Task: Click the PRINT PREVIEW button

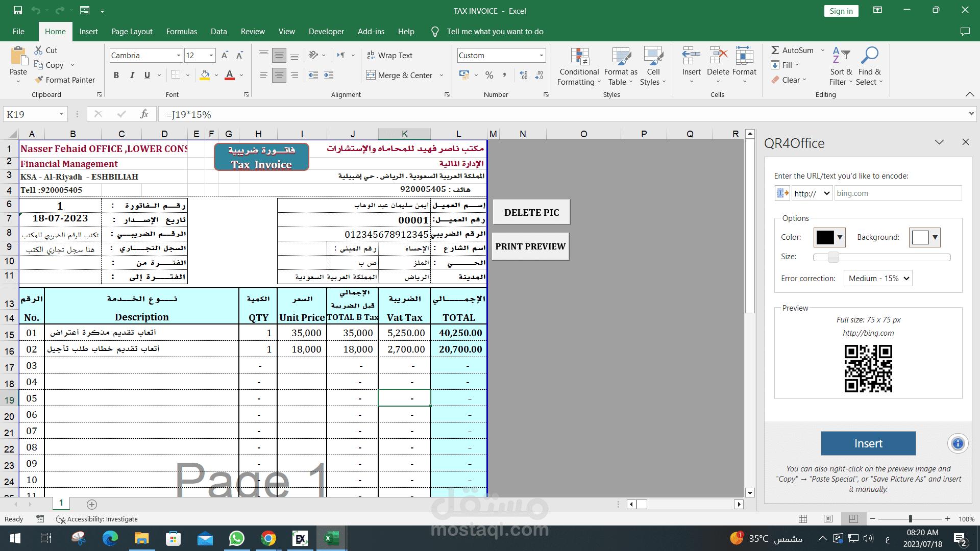Action: pyautogui.click(x=531, y=245)
